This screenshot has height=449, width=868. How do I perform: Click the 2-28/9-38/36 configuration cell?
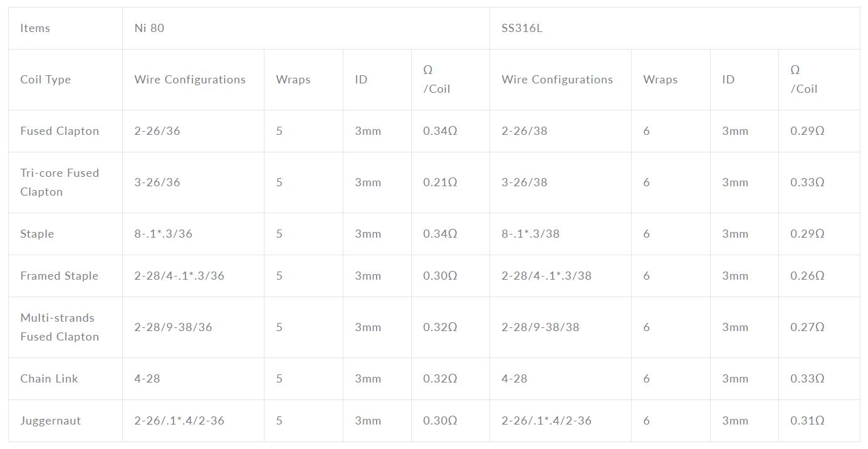click(x=193, y=327)
